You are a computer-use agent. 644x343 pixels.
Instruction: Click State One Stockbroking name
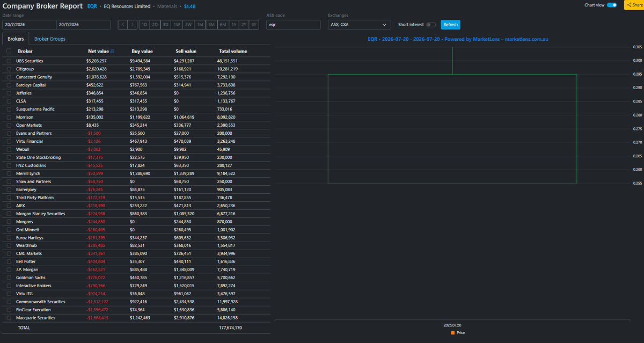pos(38,157)
